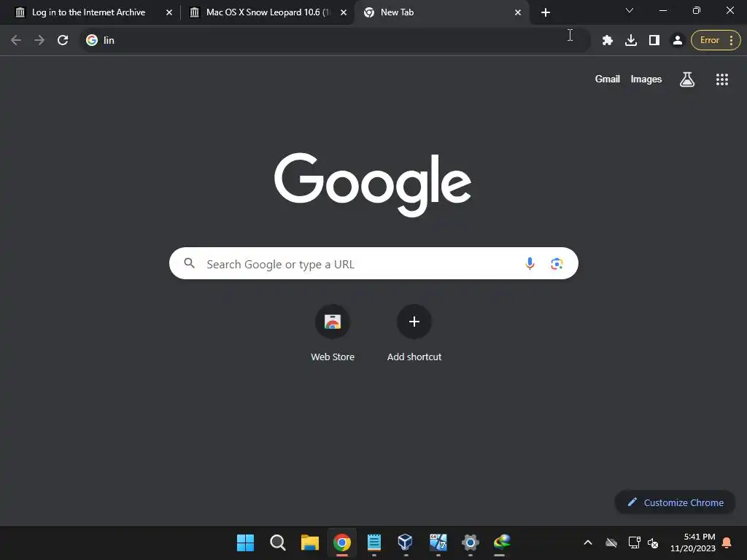Open the clock showing 5:41 PM
Image resolution: width=747 pixels, height=560 pixels.
pos(693,542)
